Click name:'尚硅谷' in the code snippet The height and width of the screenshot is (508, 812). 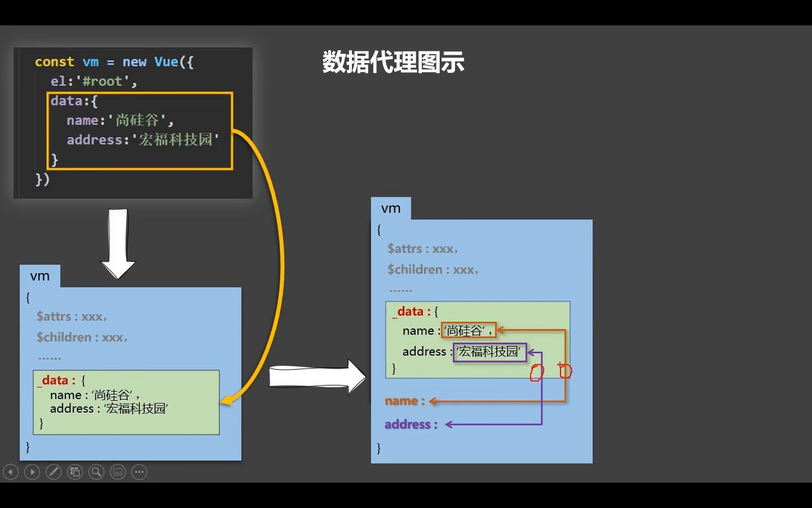(120, 120)
